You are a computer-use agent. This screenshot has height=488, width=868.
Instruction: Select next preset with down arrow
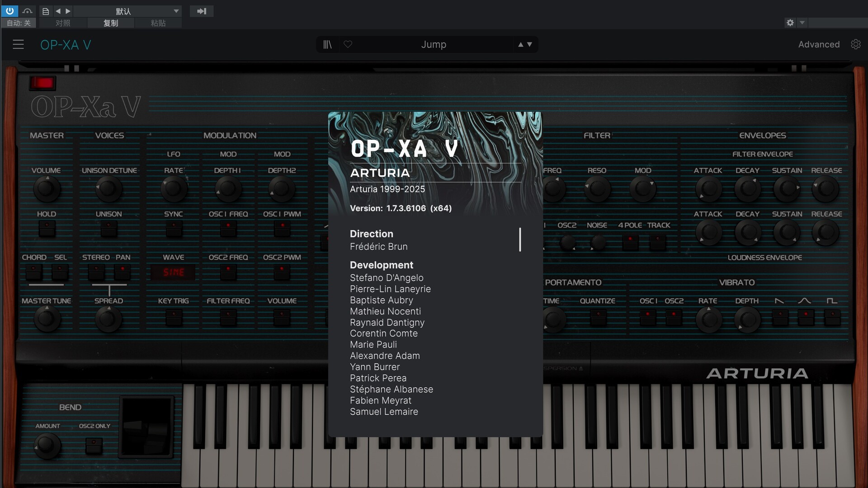(529, 44)
